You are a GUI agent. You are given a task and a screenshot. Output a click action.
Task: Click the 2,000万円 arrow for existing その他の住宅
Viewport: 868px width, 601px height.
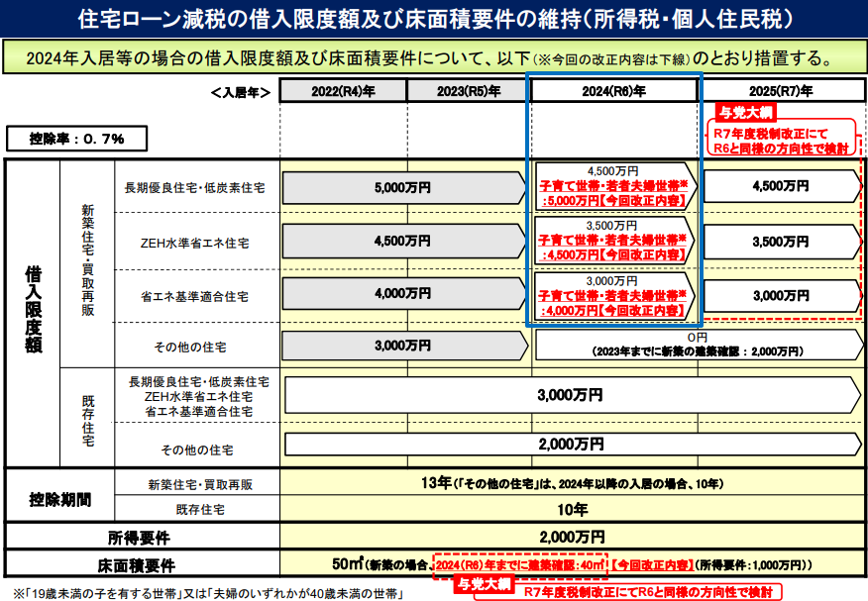coord(570,445)
